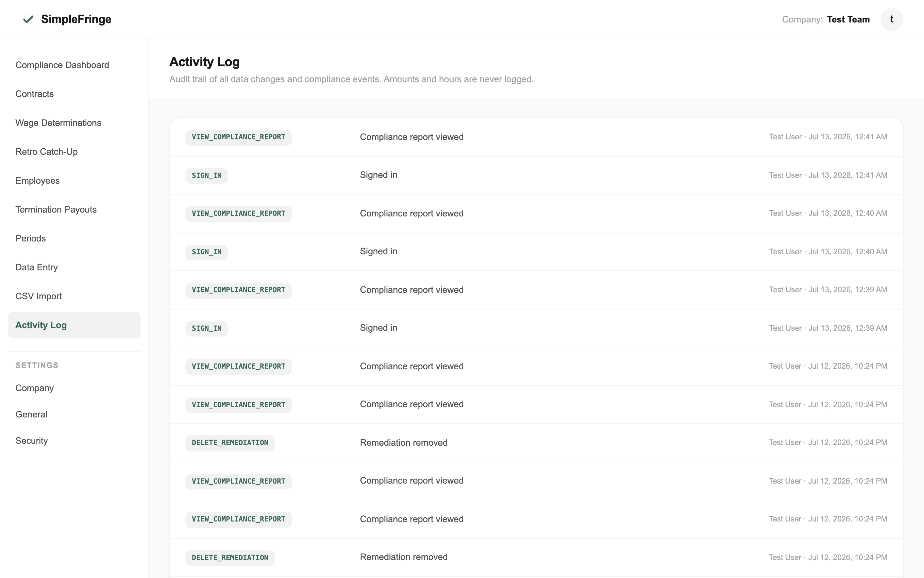Click the 12:41 AM timestamp on the VIEW_COMPLIANCE_REPORT row
Screen dimensions: 924x578
tap(828, 137)
